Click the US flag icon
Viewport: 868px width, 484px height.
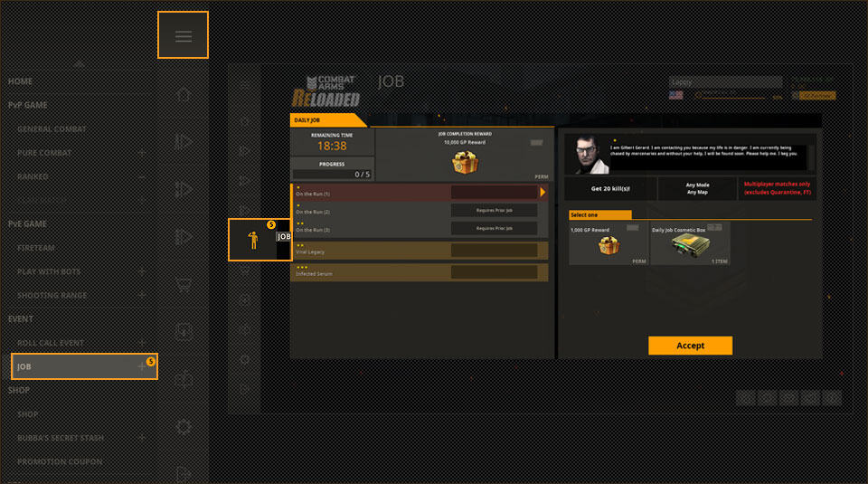[x=676, y=95]
